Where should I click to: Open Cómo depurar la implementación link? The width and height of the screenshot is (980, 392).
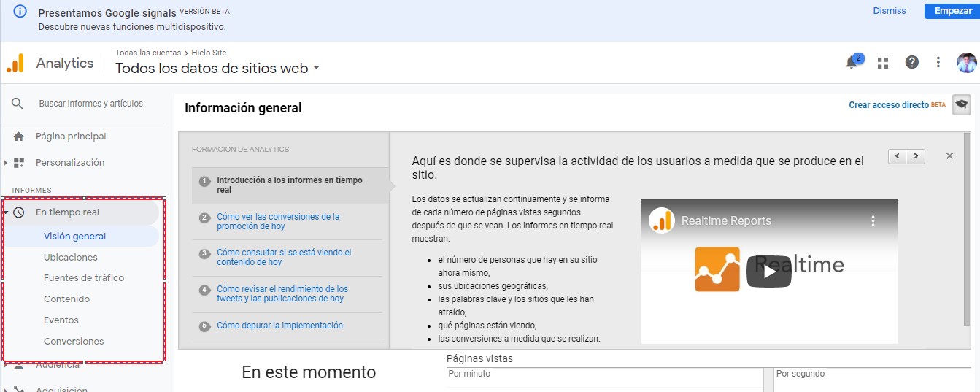[279, 326]
